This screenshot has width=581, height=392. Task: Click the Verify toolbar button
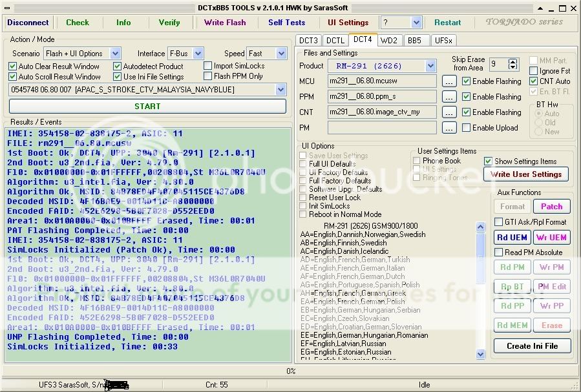pos(169,23)
